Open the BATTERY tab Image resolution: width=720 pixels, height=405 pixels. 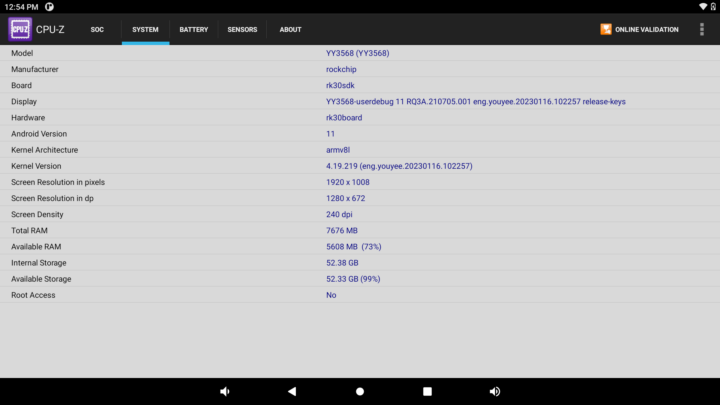[x=194, y=29]
